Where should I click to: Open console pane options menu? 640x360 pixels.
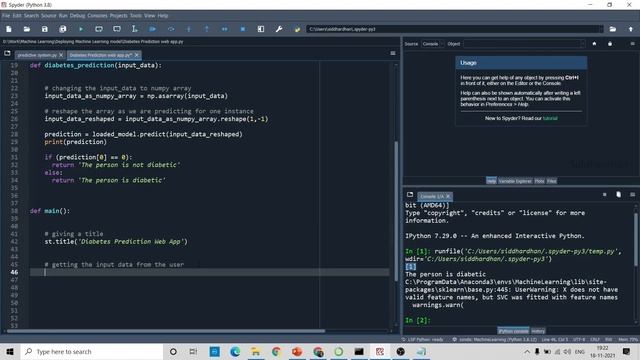tap(632, 195)
